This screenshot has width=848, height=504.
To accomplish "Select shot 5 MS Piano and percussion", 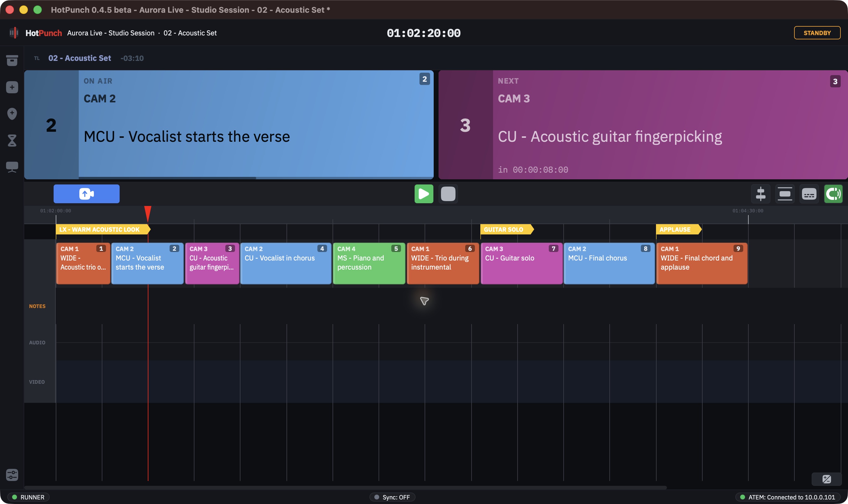I will 369,264.
